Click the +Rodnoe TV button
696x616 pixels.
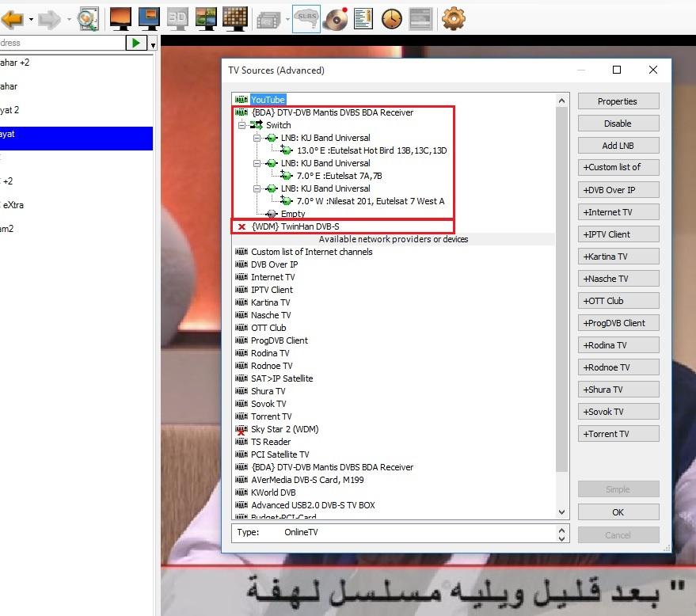pos(618,367)
